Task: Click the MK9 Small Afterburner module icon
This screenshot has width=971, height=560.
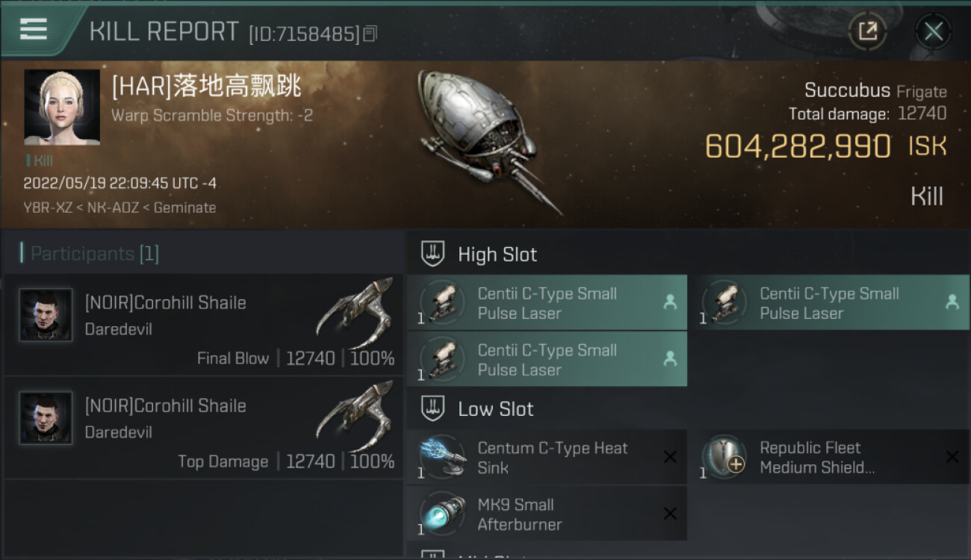Action: [x=443, y=514]
